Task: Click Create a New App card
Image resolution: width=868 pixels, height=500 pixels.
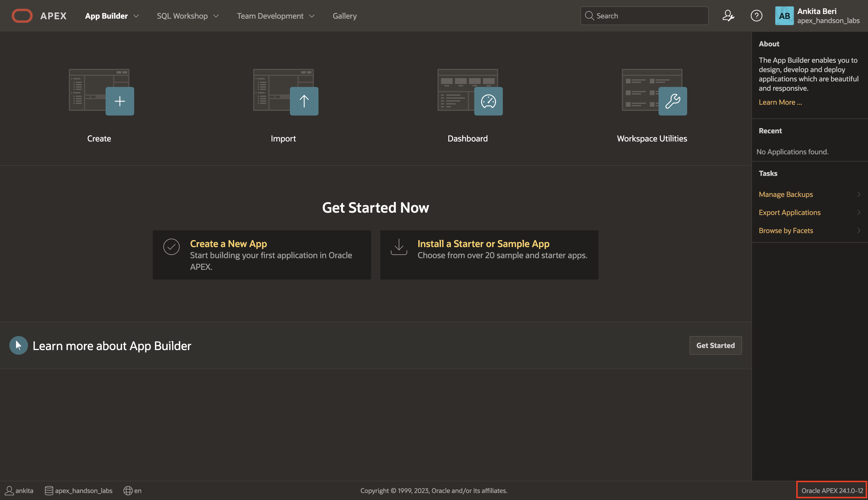Action: (262, 254)
